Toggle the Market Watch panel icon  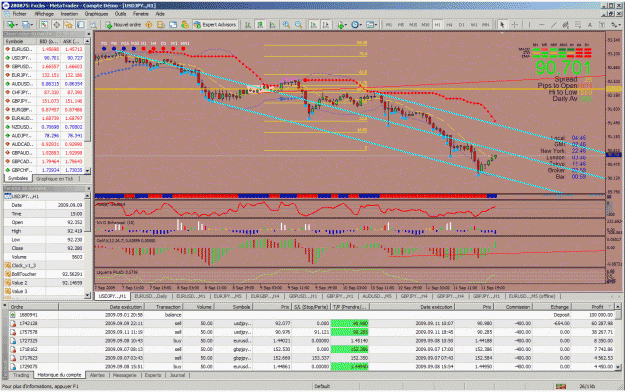[44, 25]
